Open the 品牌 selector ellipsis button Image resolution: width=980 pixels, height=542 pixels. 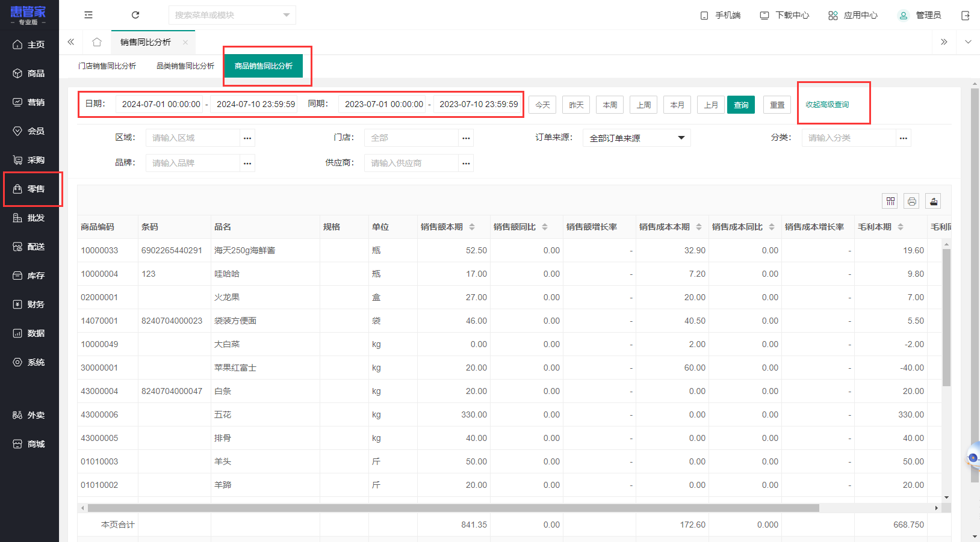point(247,163)
